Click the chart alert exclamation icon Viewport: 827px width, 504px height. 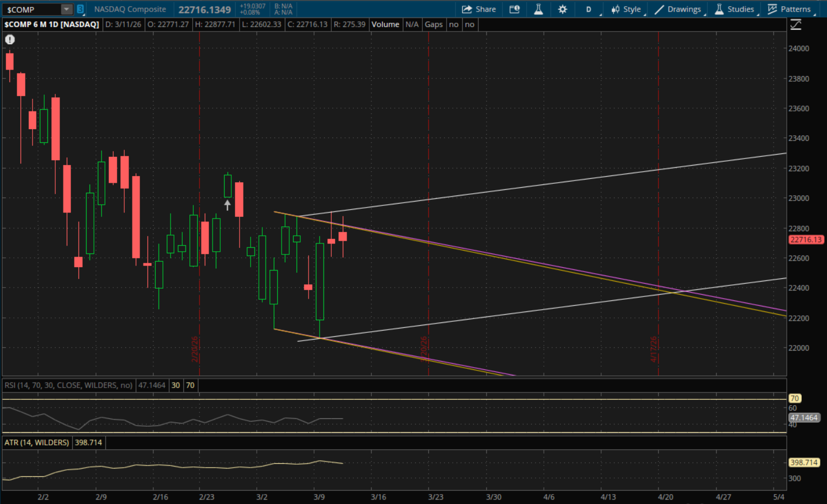[10, 40]
